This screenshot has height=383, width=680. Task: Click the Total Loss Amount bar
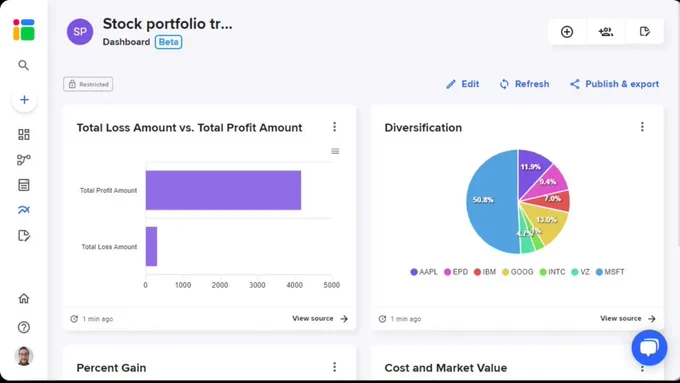point(151,246)
